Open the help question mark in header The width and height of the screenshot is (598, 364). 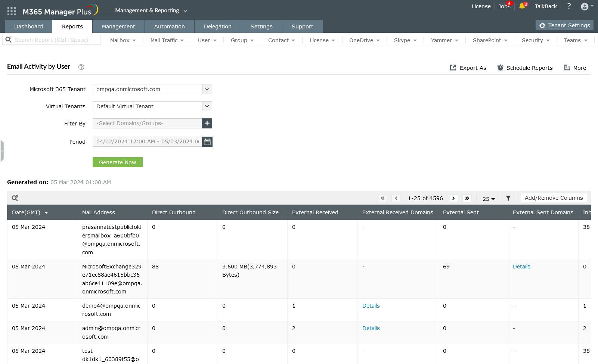click(x=569, y=6)
